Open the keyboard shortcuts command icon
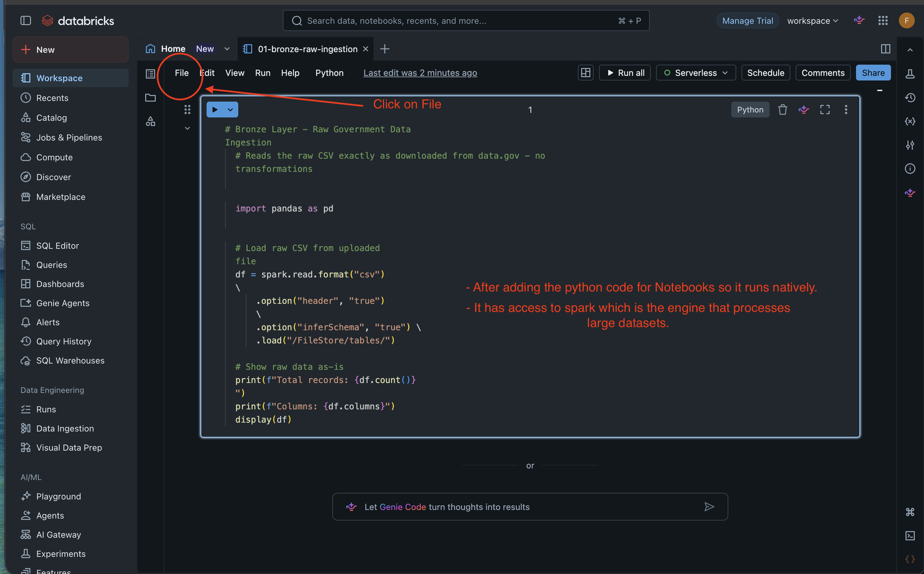 click(910, 512)
